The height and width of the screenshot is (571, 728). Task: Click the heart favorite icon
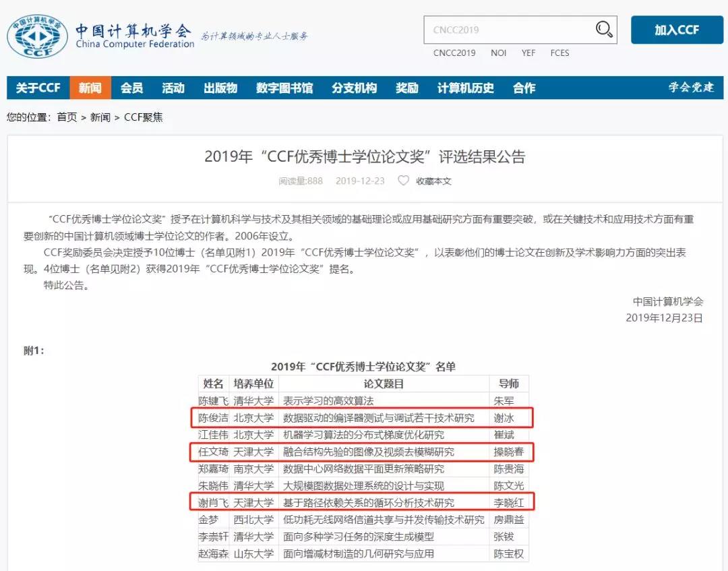click(x=403, y=181)
